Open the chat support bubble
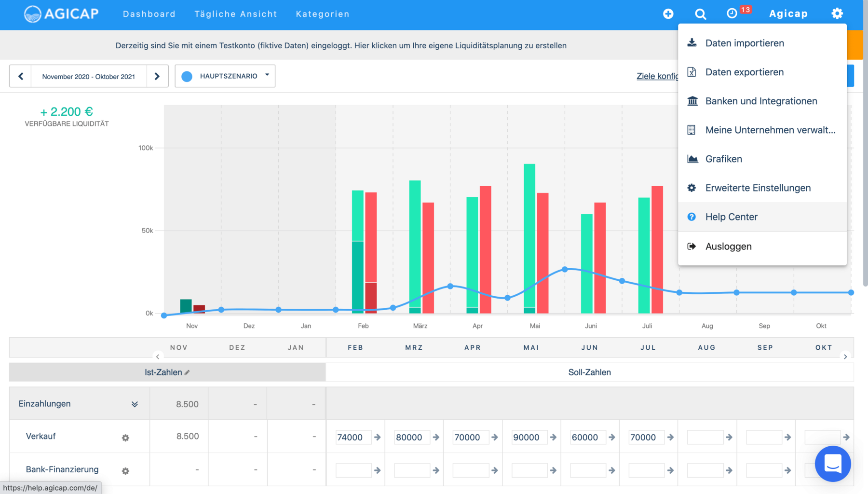Screen dimensions: 868x494 coord(833,464)
